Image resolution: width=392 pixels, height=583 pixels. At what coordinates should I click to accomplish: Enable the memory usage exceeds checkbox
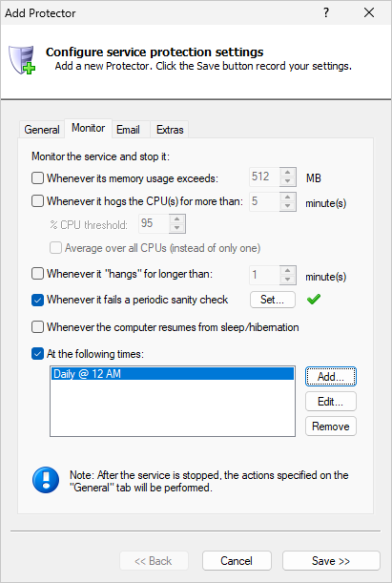(x=37, y=178)
